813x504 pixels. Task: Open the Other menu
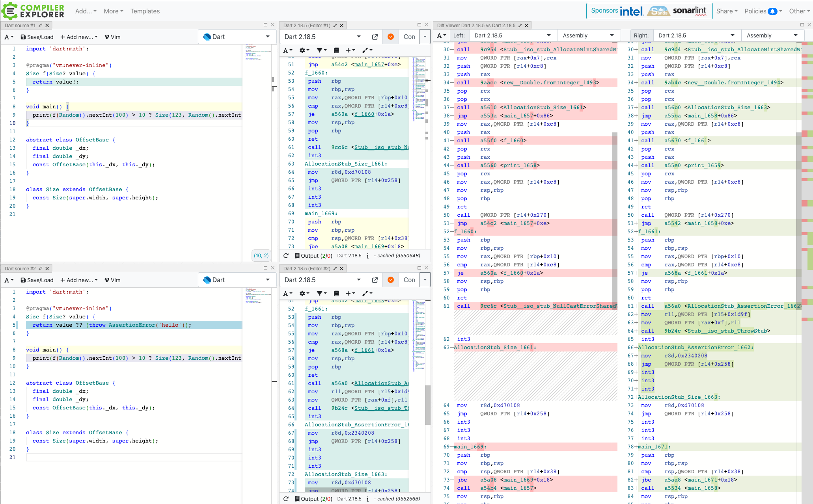[799, 11]
